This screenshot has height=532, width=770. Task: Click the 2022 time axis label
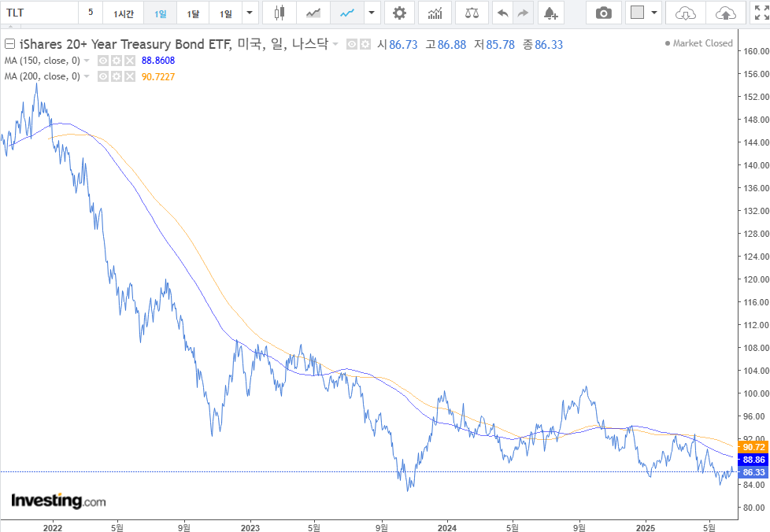click(53, 527)
